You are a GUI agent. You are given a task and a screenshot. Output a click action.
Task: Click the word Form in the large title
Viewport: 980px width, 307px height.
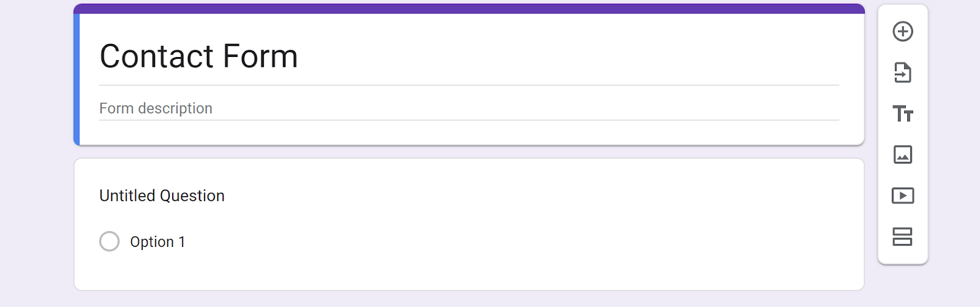(260, 56)
